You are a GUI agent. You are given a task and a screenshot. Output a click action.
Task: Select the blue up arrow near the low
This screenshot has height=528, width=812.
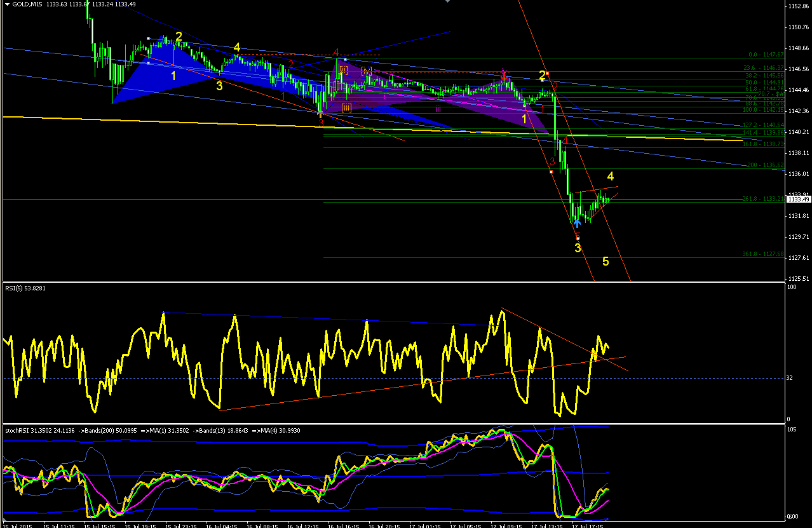(x=577, y=222)
